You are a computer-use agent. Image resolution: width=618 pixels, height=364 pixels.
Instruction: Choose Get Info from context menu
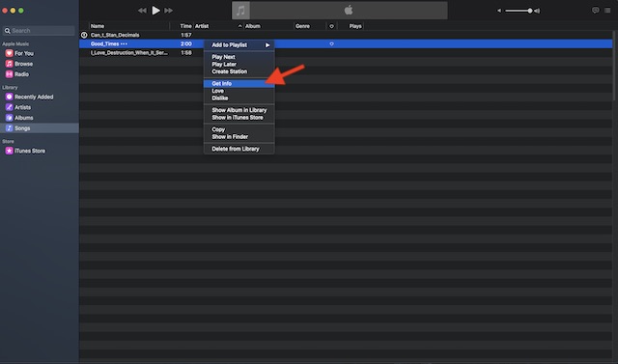pos(239,83)
